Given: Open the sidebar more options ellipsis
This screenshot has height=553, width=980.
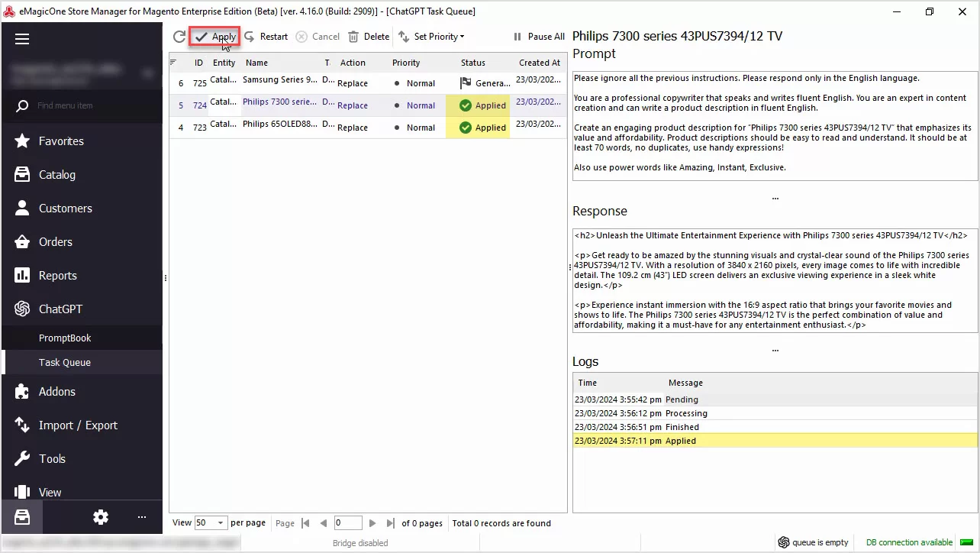Looking at the screenshot, I should pyautogui.click(x=142, y=517).
